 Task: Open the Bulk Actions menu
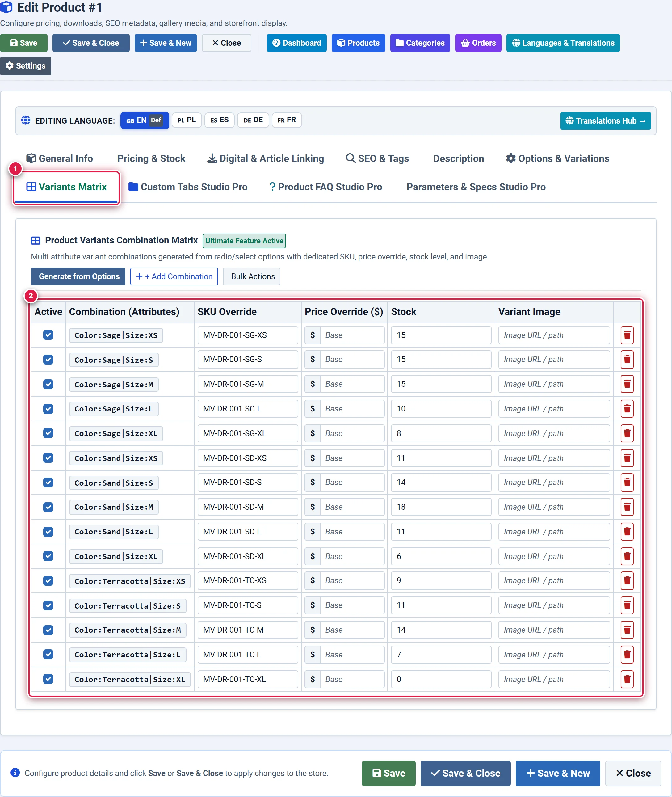click(252, 276)
